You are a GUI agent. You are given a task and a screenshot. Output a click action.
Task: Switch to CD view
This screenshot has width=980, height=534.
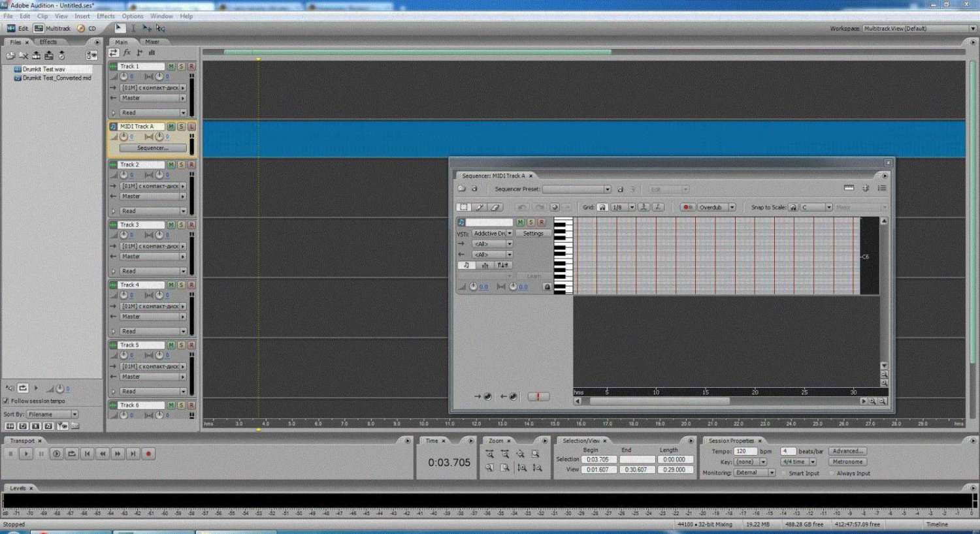87,29
